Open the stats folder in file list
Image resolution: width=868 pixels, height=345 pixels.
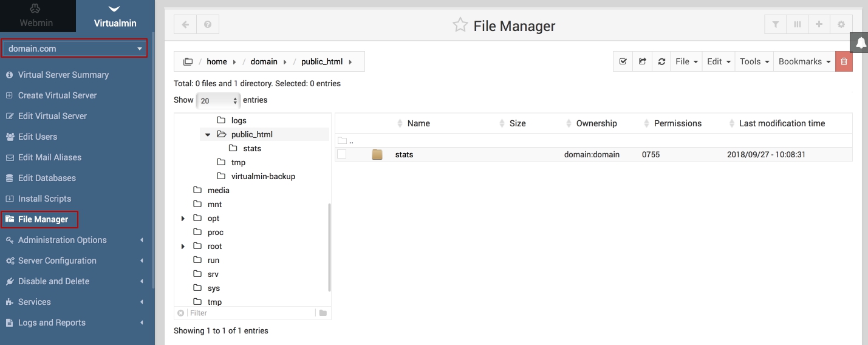click(404, 155)
